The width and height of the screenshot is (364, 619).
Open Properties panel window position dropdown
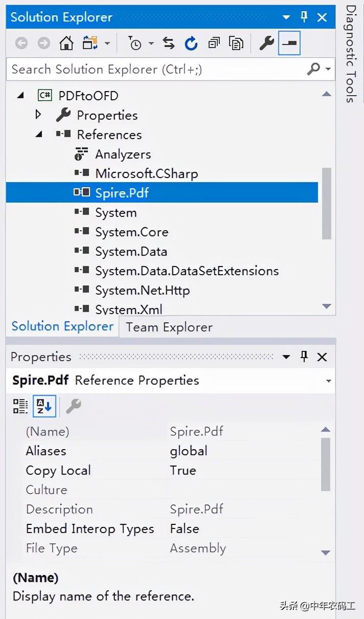click(286, 357)
